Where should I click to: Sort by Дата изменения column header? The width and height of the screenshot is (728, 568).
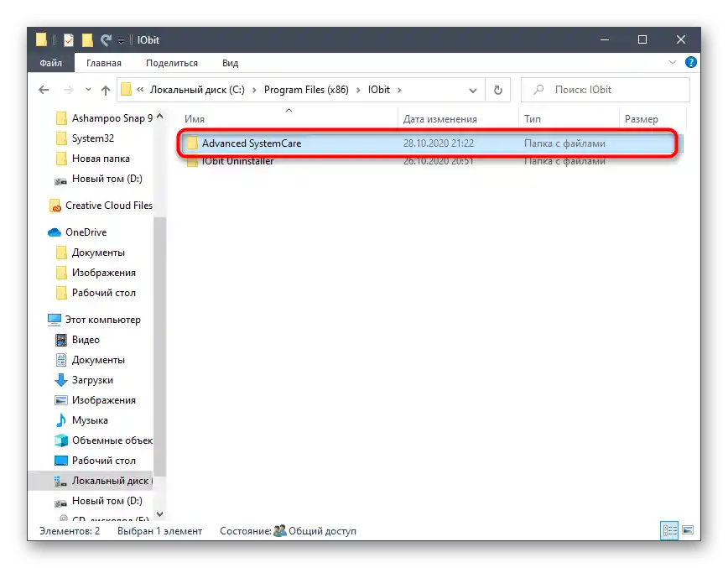[458, 119]
